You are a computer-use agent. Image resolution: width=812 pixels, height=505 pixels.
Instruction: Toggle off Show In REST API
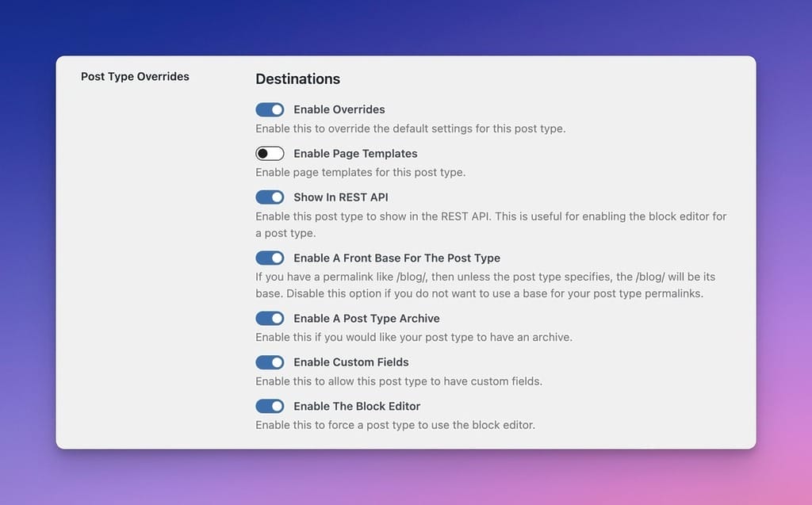tap(270, 197)
